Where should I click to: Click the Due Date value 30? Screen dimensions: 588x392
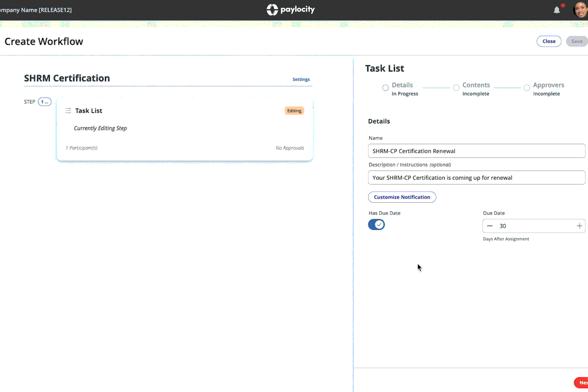[503, 226]
